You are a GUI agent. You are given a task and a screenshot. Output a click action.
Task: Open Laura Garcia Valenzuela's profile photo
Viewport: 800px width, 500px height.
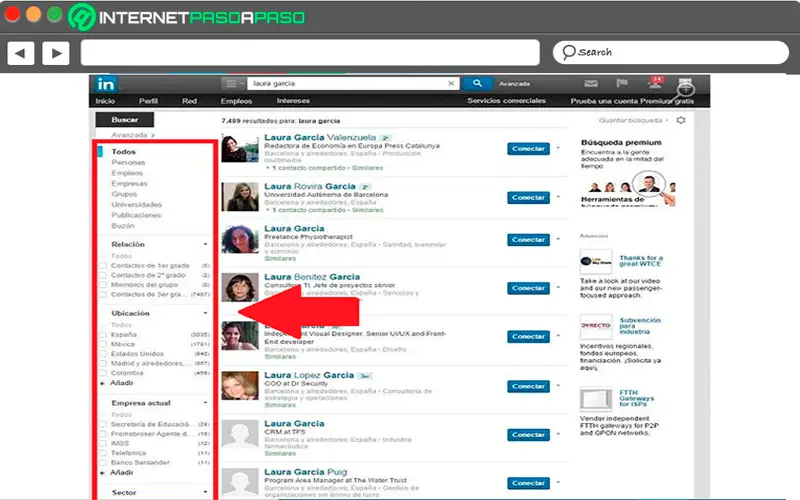pyautogui.click(x=240, y=148)
